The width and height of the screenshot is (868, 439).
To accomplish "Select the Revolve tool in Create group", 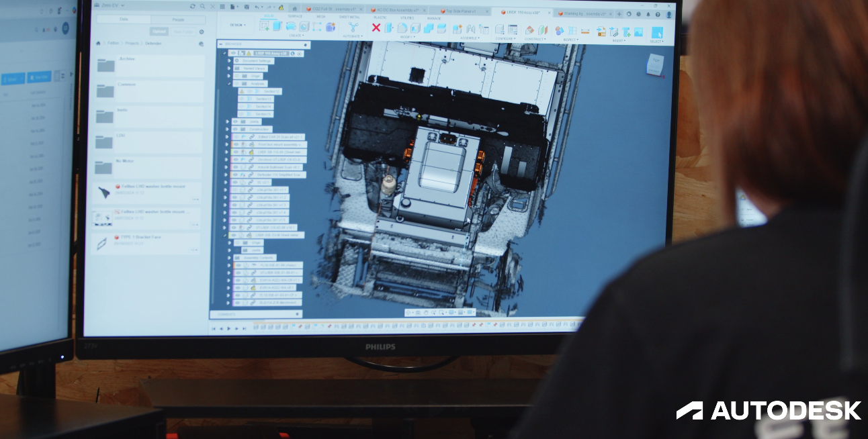I will (x=291, y=26).
